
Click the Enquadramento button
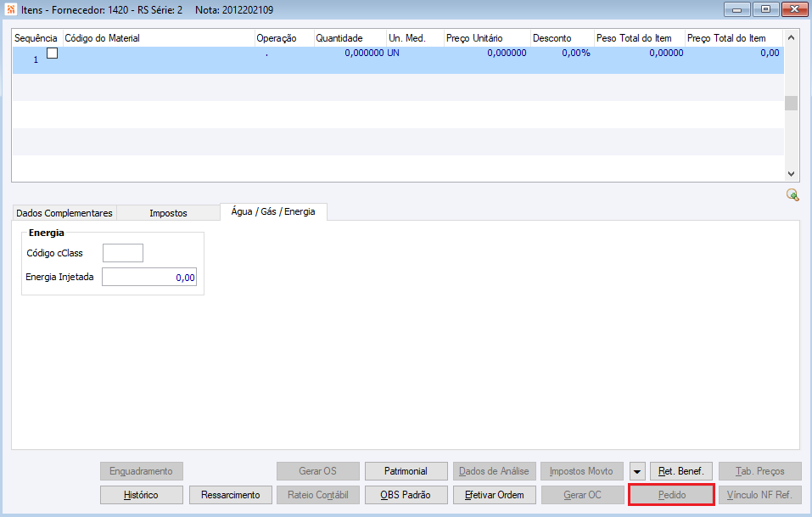142,471
